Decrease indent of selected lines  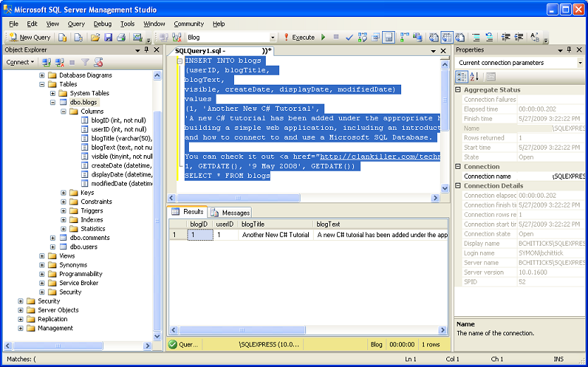(506, 37)
